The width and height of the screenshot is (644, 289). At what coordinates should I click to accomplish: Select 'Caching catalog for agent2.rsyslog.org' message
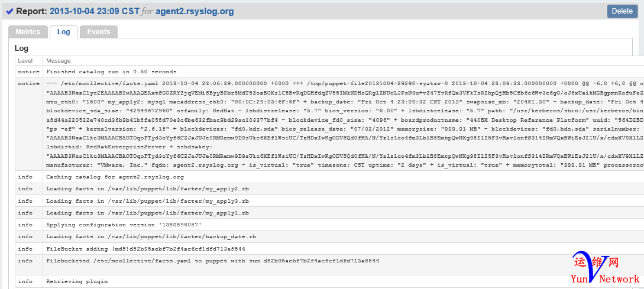click(115, 177)
